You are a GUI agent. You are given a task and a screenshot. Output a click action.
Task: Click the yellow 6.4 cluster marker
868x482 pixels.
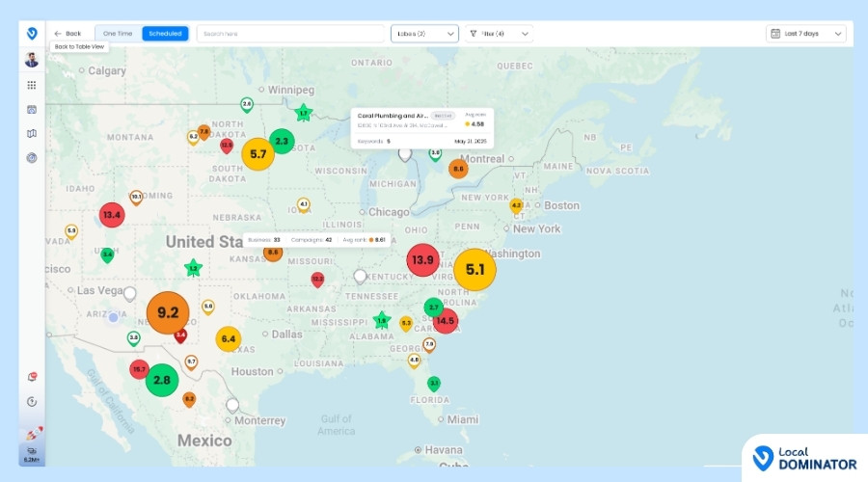228,338
